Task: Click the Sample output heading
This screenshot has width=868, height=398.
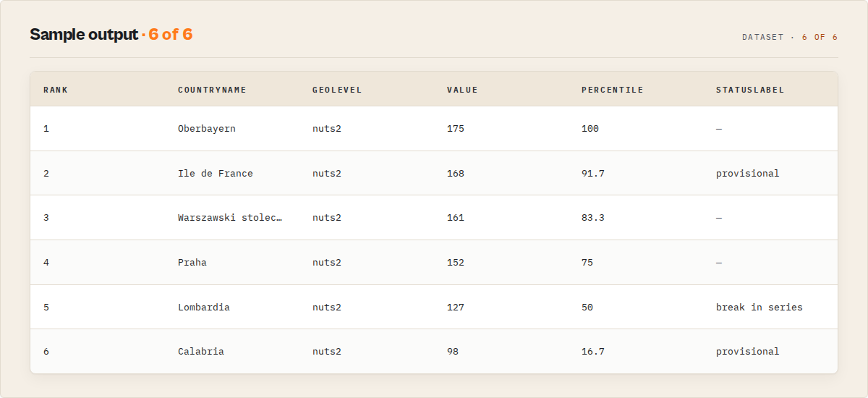Action: (x=84, y=34)
